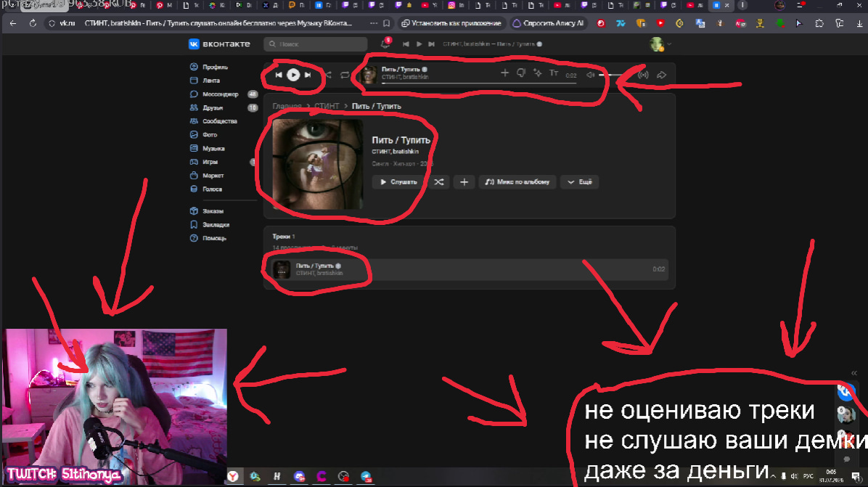Viewport: 868px width, 487px height.
Task: Open similar tracks sparkle icon
Action: [x=537, y=73]
